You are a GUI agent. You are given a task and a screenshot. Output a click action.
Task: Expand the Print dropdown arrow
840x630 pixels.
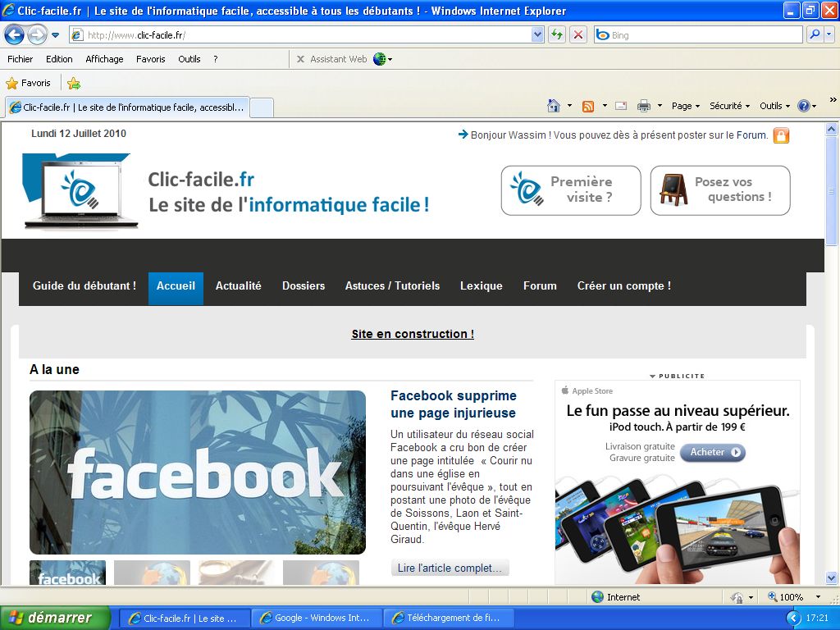point(660,106)
